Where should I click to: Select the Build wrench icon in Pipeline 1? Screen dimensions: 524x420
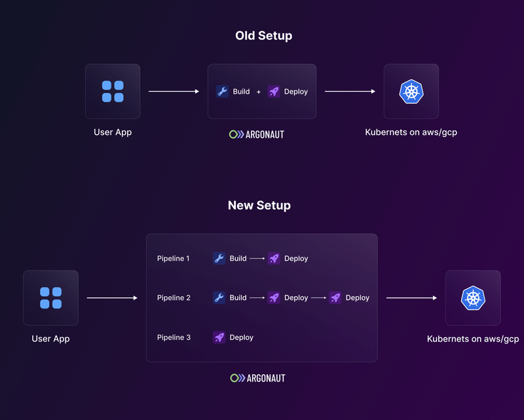click(219, 258)
